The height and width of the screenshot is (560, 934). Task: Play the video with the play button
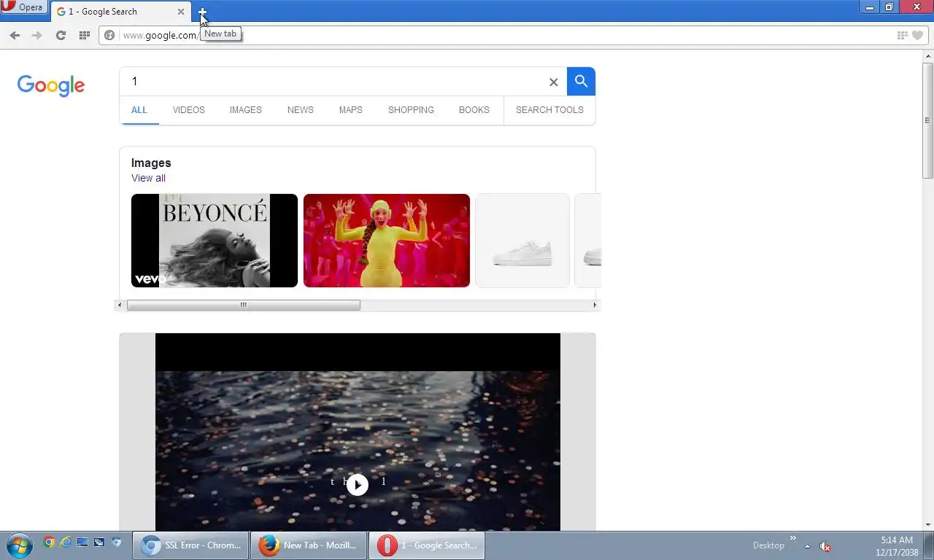point(358,485)
